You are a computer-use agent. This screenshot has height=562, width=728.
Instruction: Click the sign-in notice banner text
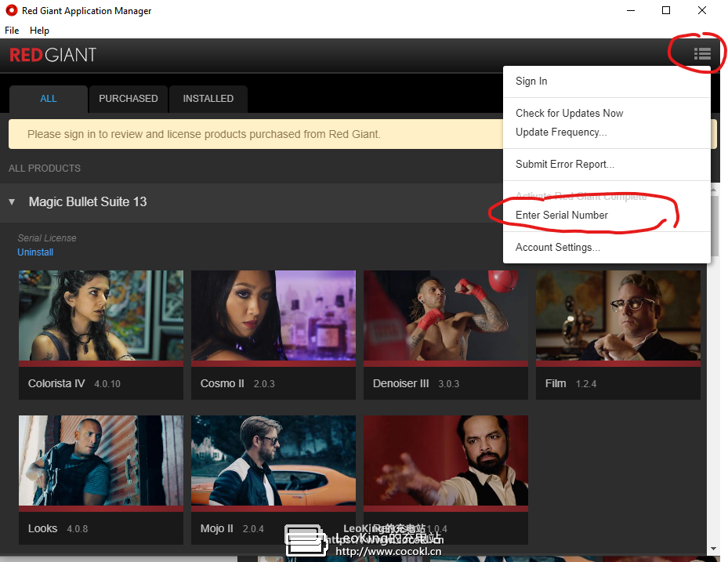click(204, 134)
